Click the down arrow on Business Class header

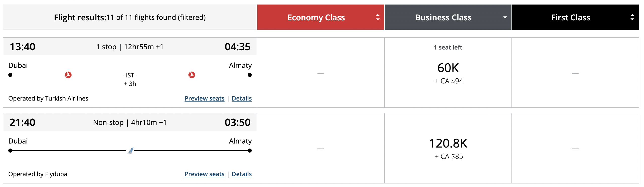pyautogui.click(x=505, y=17)
